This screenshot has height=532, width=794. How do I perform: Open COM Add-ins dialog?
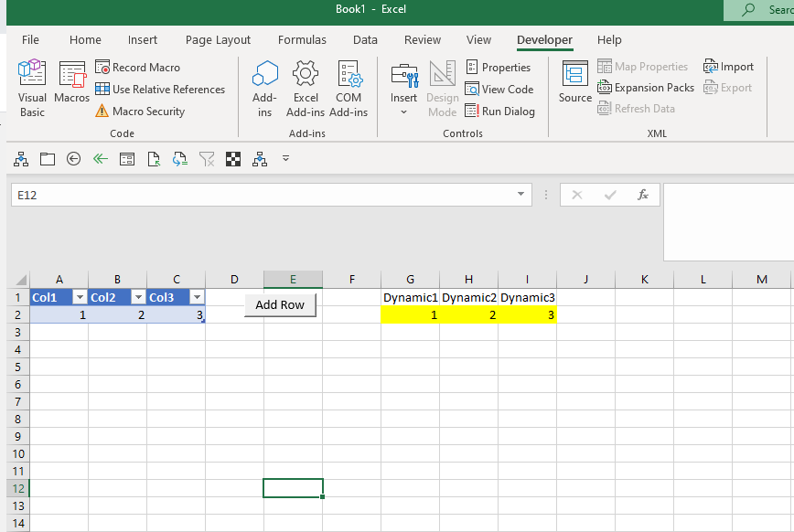click(349, 89)
